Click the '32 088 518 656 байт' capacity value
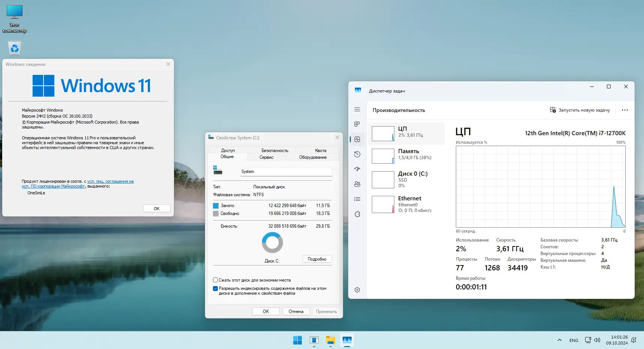The height and width of the screenshot is (349, 644). [x=287, y=226]
